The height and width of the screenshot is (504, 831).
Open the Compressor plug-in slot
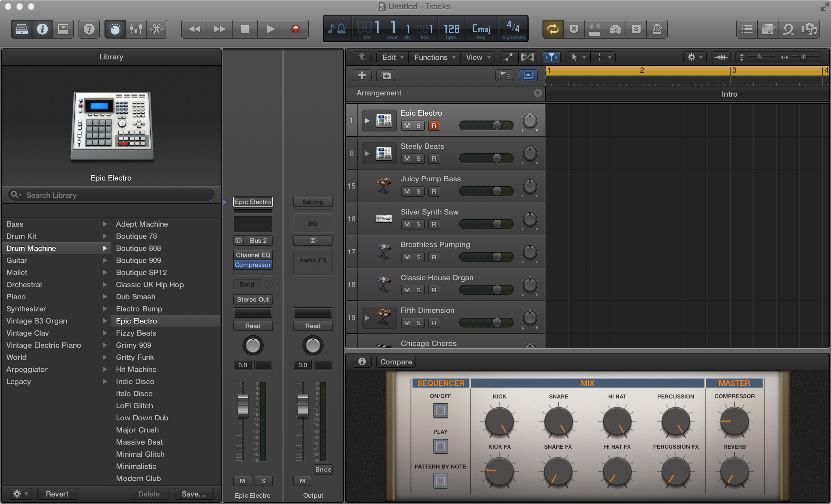[x=253, y=265]
